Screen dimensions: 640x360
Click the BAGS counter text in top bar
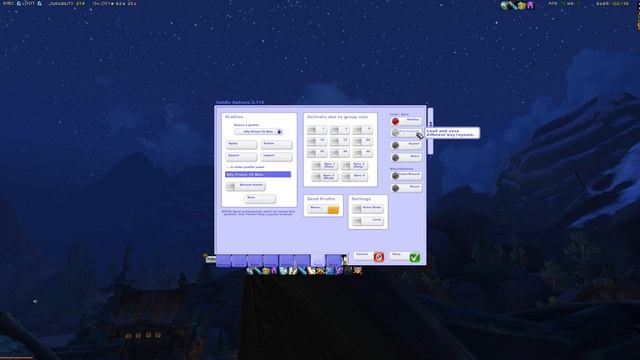(612, 4)
